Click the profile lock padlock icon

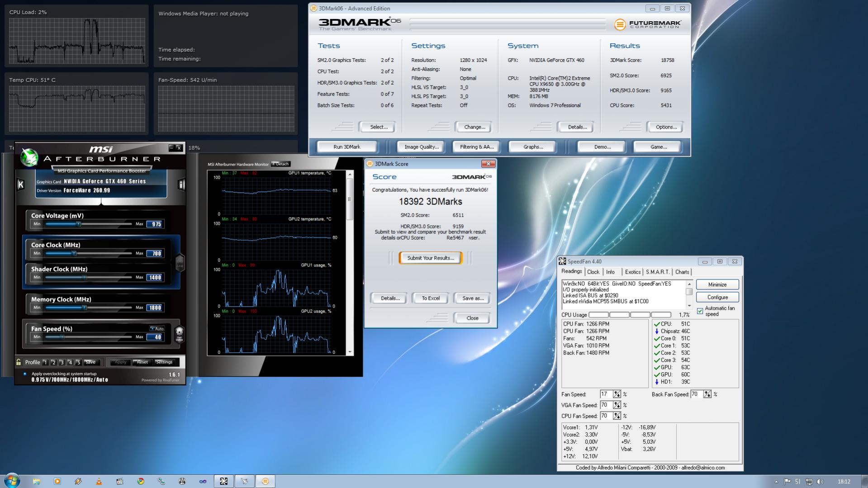19,362
